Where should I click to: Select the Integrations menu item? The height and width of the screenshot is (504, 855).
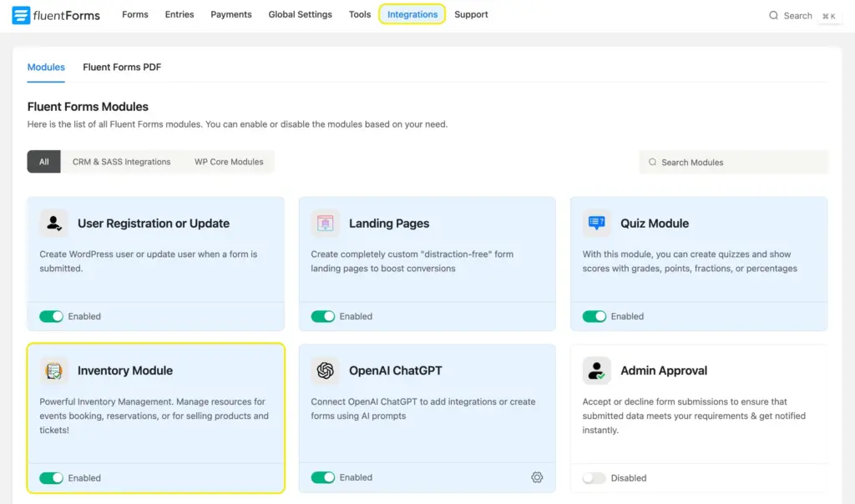(412, 14)
